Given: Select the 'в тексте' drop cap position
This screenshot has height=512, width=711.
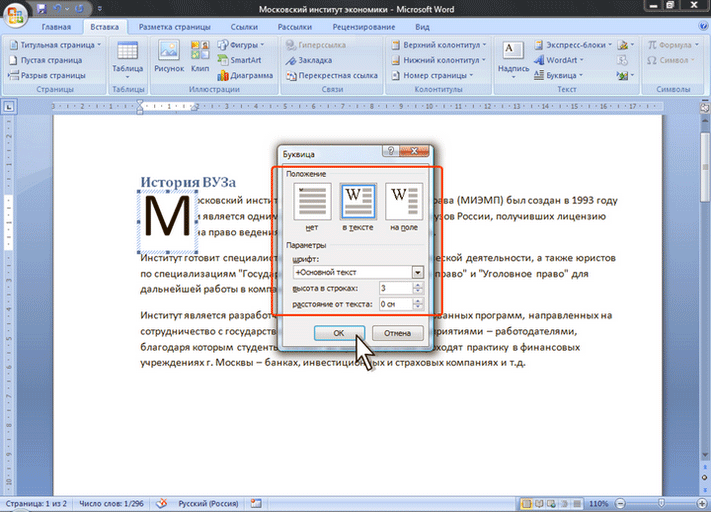Looking at the screenshot, I should coord(358,207).
